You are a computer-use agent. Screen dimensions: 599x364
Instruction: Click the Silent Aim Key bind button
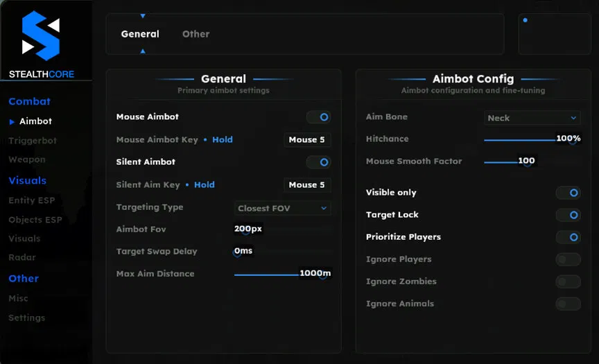pyautogui.click(x=307, y=185)
